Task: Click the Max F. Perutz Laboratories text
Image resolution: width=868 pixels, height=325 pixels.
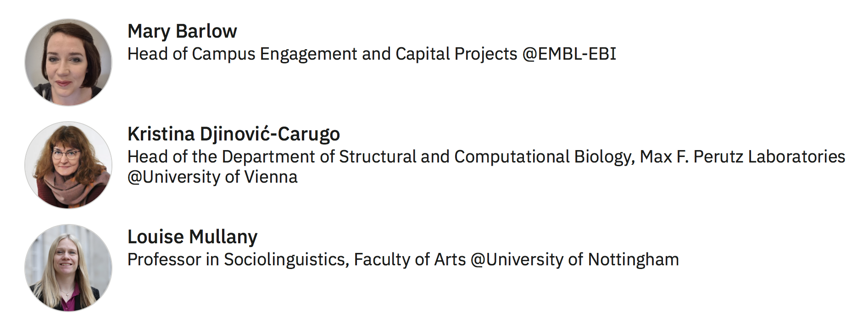Action: 742,157
